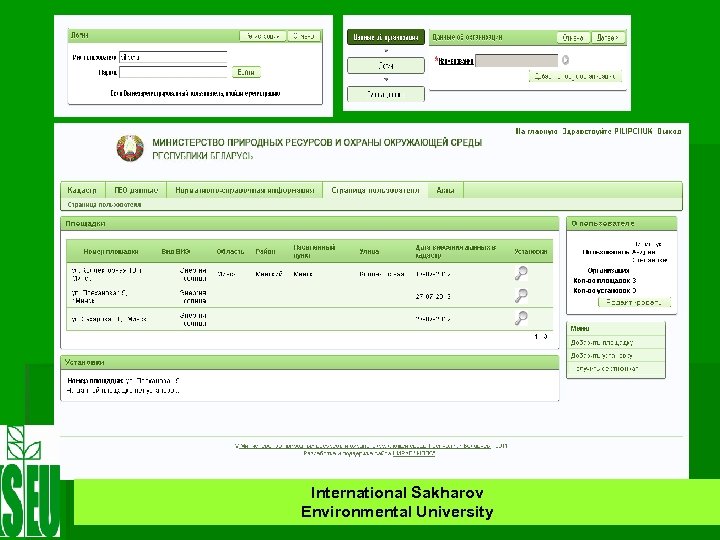This screenshot has height=540, width=720.
Task: Click the first site address cell
Action: point(107,274)
